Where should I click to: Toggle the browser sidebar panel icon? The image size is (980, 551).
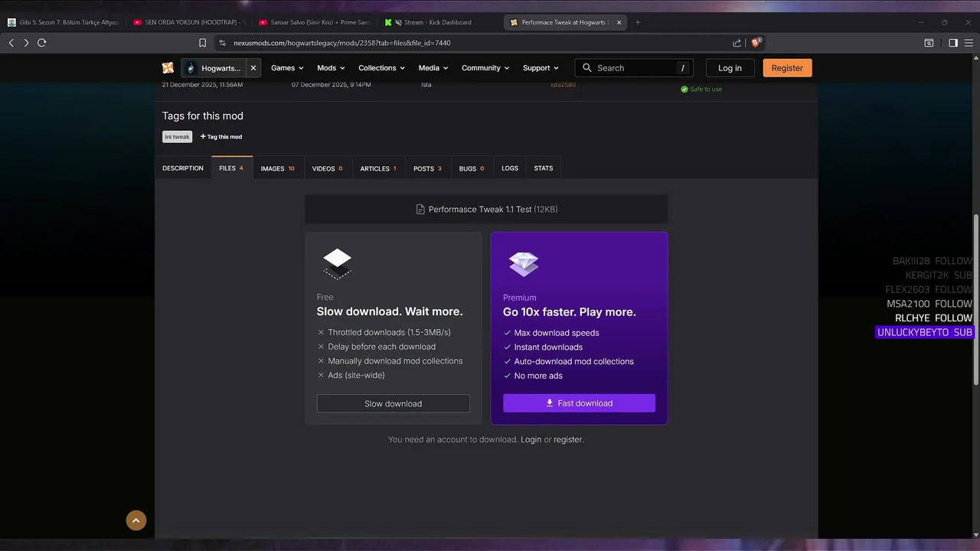pyautogui.click(x=953, y=43)
